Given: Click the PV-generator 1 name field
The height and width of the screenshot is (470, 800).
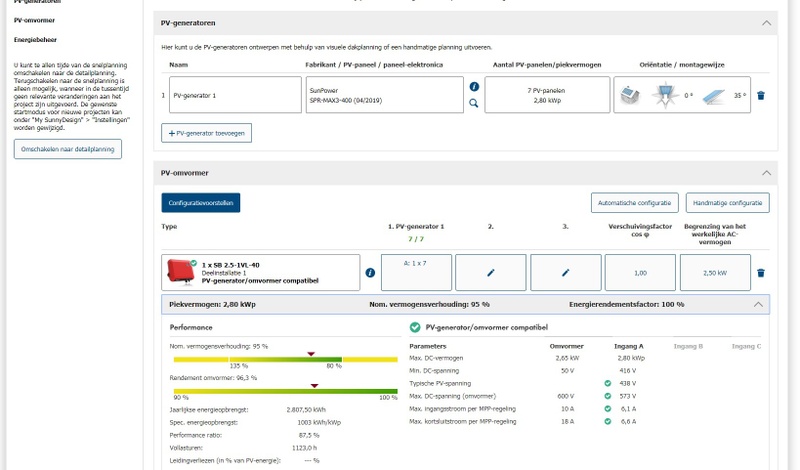Looking at the screenshot, I should coord(235,95).
